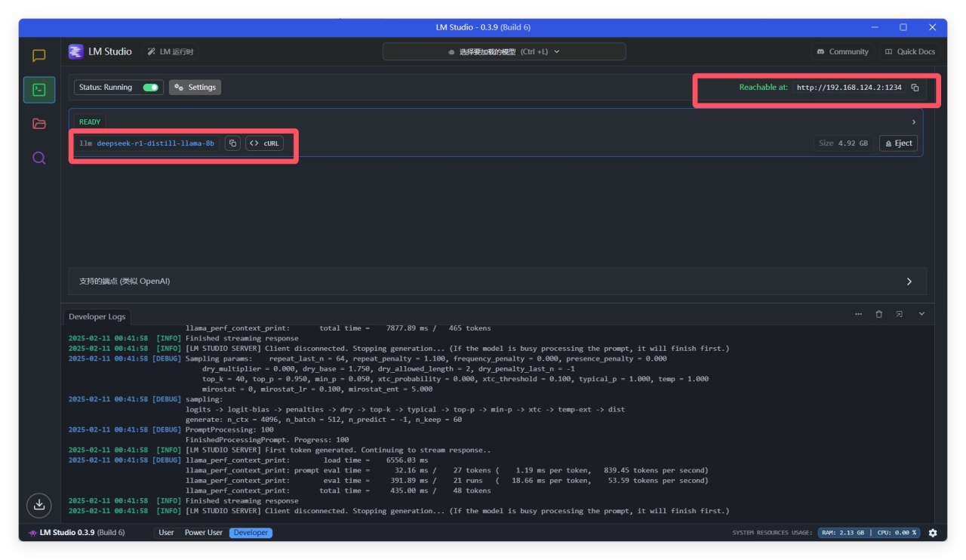Eject the loaded model
The image size is (966, 560).
[x=898, y=143]
